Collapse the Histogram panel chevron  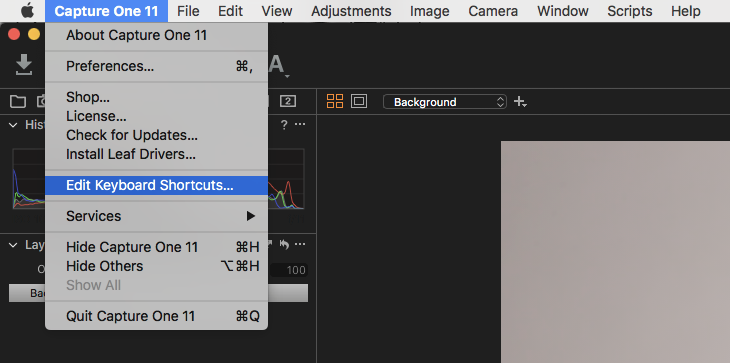point(14,125)
